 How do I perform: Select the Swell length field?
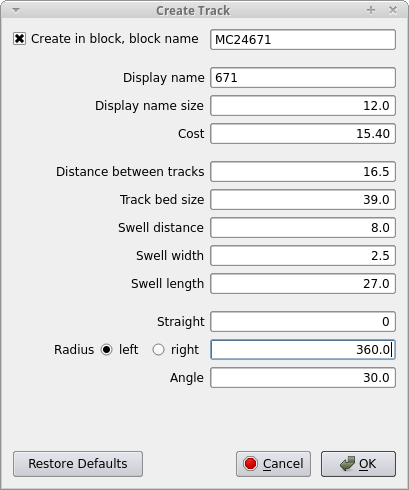pos(303,284)
